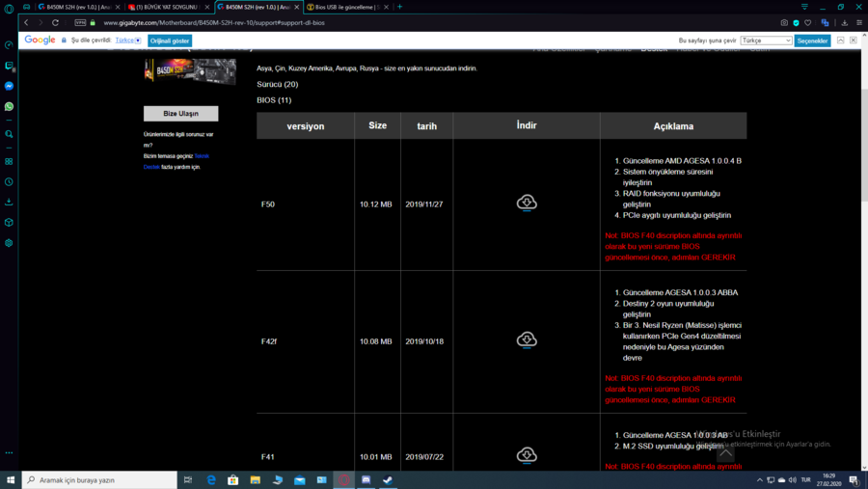Click the F42f version cell
The height and width of the screenshot is (489, 868).
tap(306, 341)
